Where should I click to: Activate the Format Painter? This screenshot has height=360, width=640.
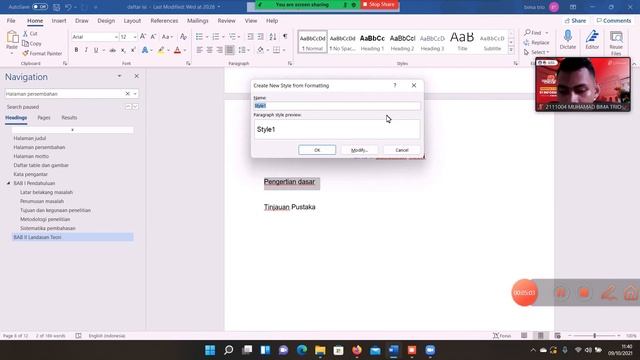point(42,53)
